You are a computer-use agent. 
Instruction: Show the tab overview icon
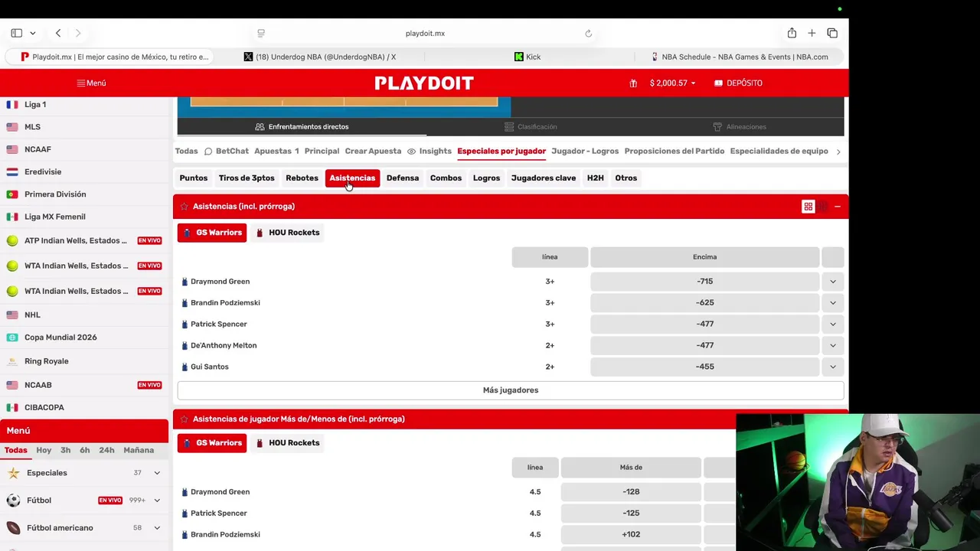tap(832, 33)
